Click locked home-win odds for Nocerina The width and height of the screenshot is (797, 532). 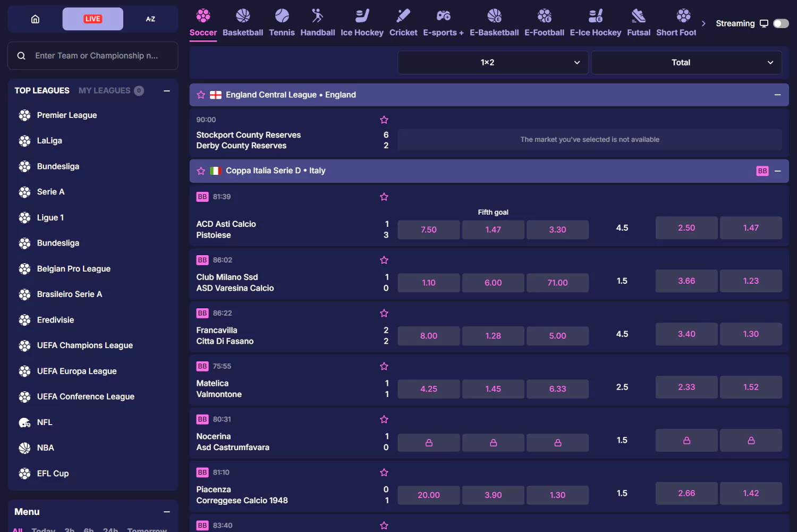coord(429,443)
